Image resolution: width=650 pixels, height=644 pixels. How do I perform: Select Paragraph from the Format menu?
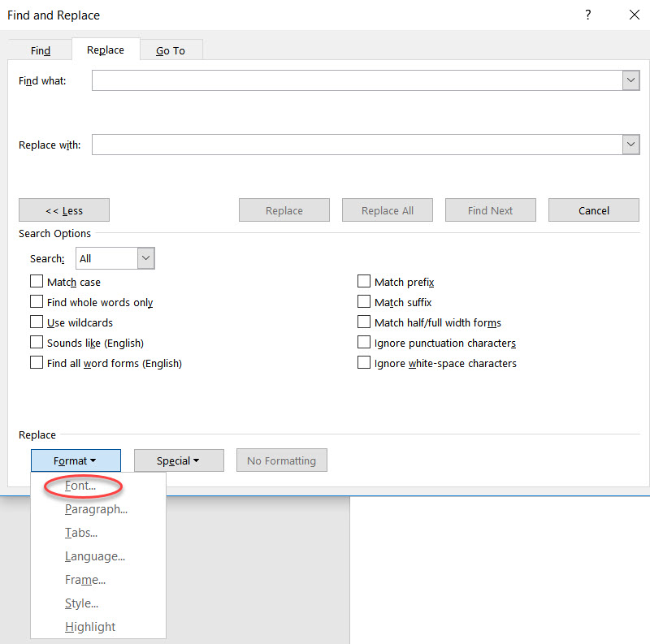96,509
